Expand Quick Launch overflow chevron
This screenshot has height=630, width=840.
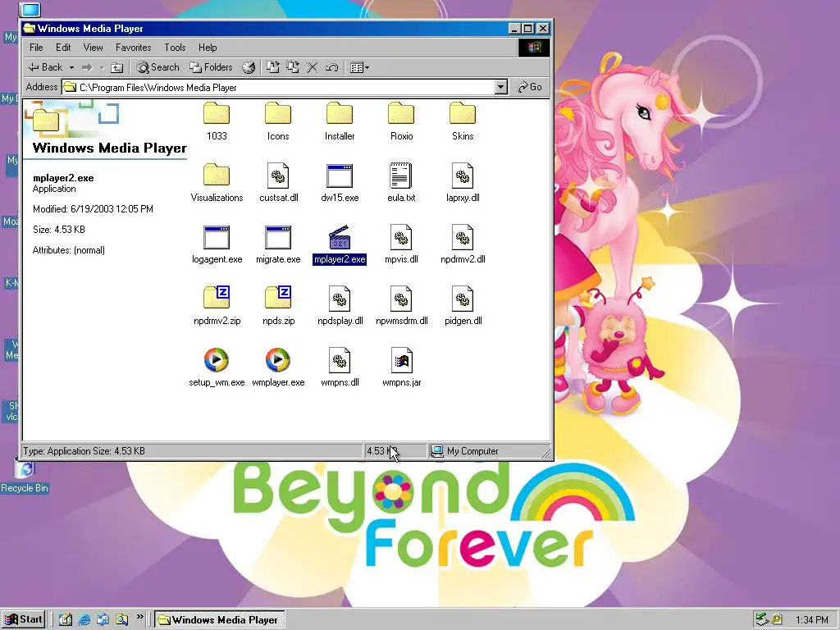pyautogui.click(x=139, y=617)
